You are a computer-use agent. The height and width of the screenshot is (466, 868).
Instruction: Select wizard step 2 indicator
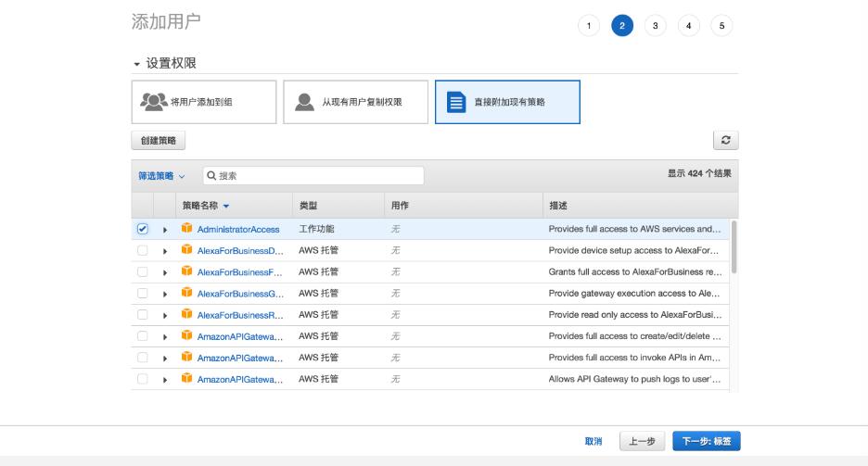tap(622, 25)
